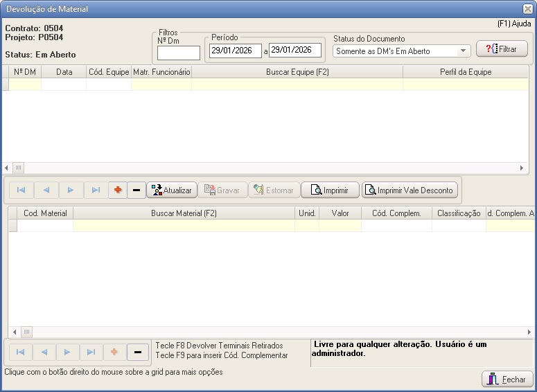Screen dimensions: 537x392
Task: Edit the Período start date field
Action: point(235,51)
